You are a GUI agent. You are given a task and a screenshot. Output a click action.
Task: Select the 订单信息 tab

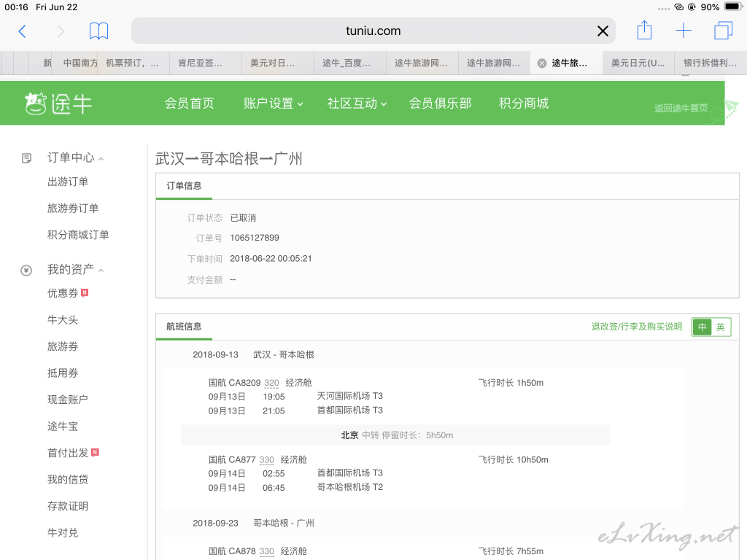click(x=184, y=186)
